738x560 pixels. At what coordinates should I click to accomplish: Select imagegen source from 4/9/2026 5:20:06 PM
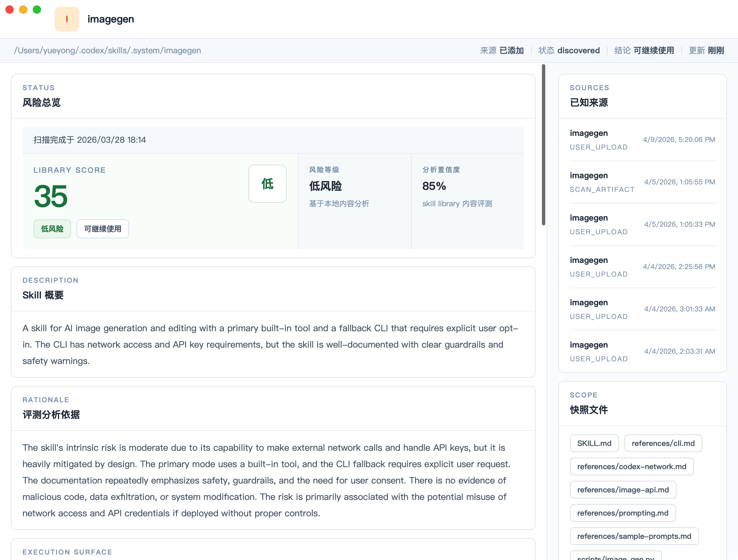tap(642, 140)
